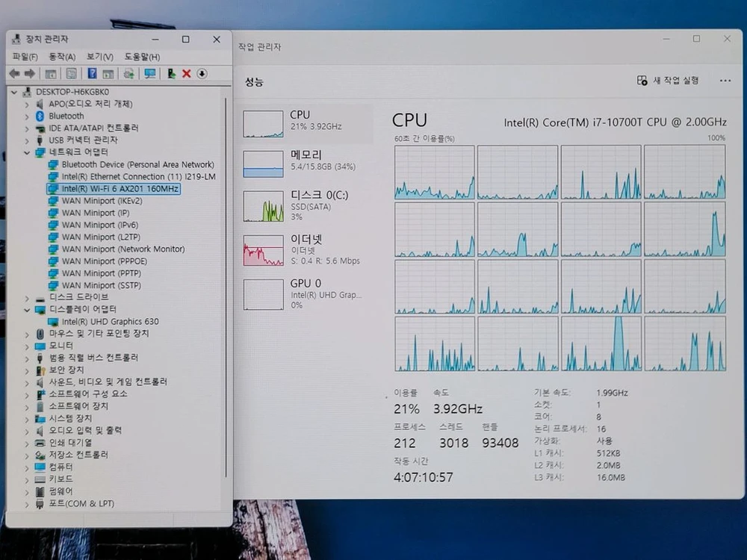Collapse the DESKTOP-H6KGBK0 root node
The width and height of the screenshot is (747, 560).
click(14, 92)
